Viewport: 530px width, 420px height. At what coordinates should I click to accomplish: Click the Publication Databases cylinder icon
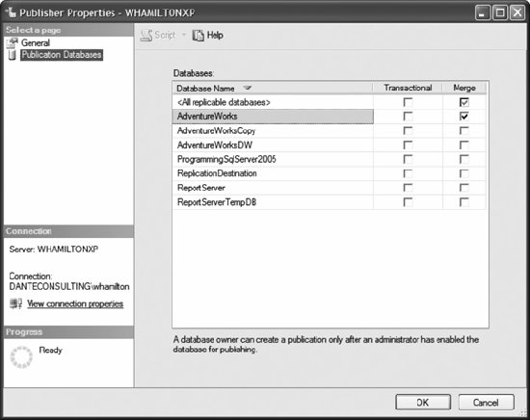pos(13,55)
